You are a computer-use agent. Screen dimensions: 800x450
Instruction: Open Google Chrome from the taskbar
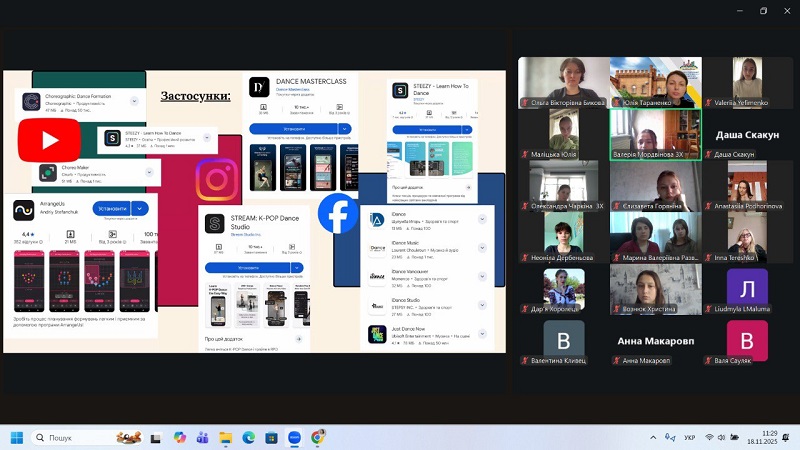[318, 437]
